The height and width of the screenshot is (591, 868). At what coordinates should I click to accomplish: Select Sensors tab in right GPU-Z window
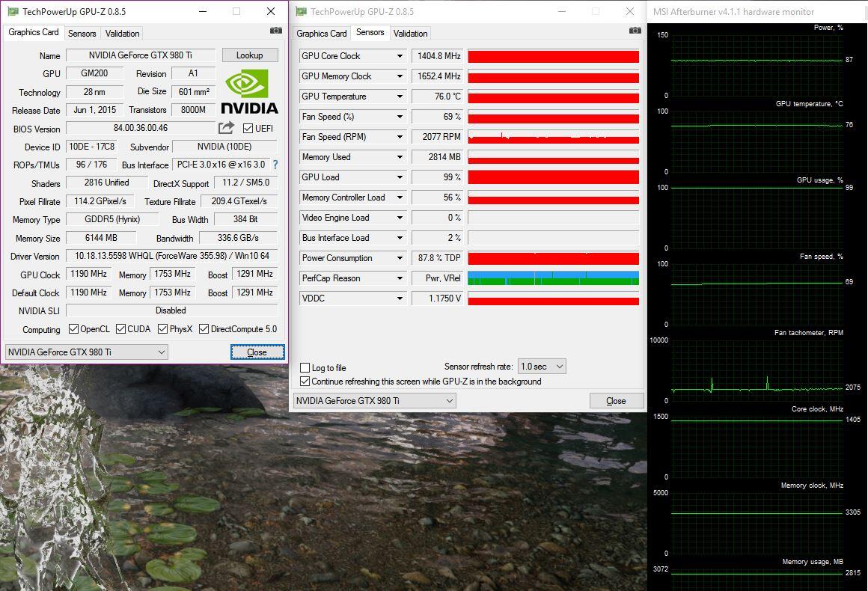(x=370, y=32)
